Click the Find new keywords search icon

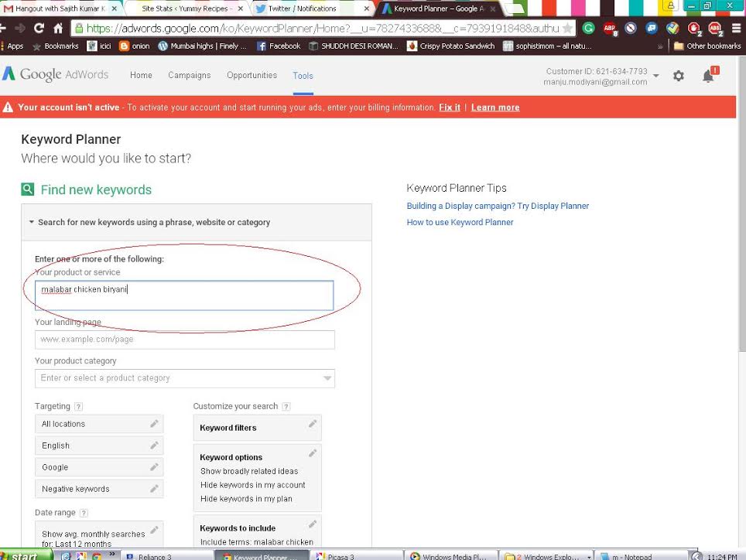coord(28,190)
